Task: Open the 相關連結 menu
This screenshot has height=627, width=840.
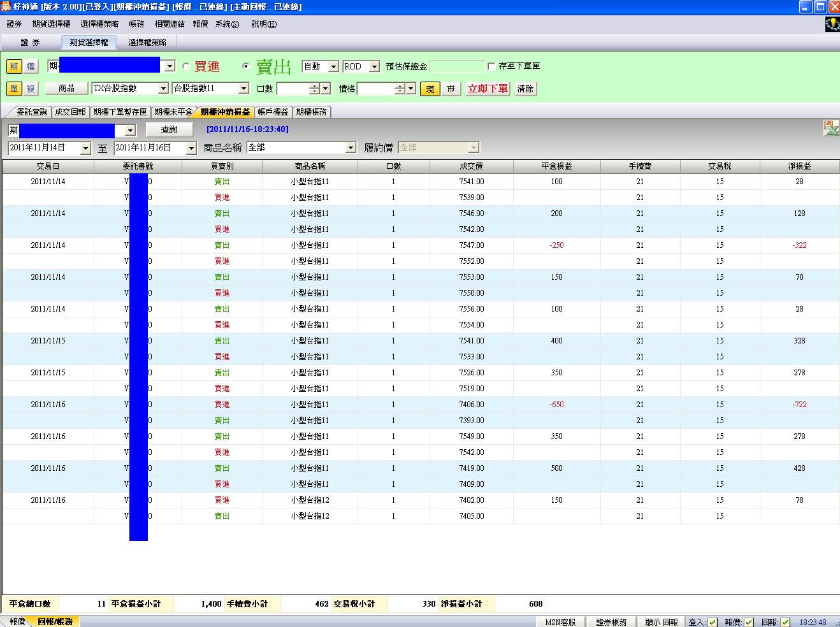Action: [x=170, y=24]
